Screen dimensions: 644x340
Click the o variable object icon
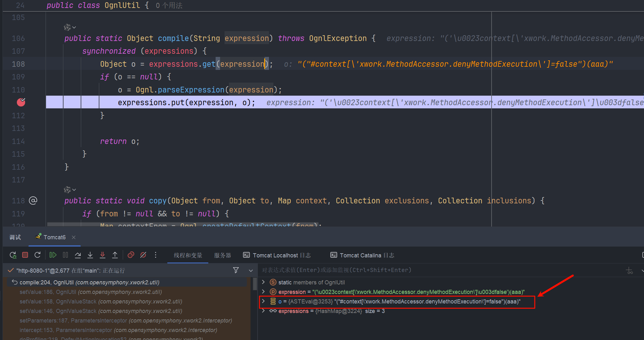(x=273, y=301)
